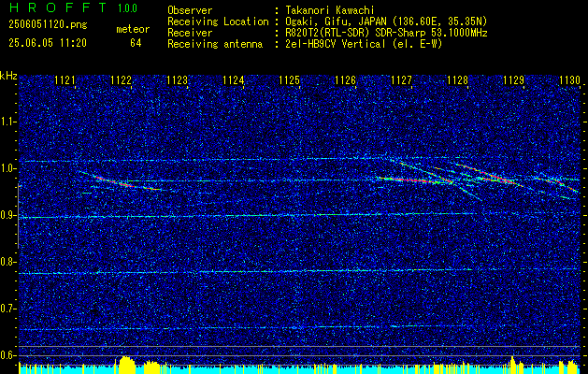Click observer name Takanori Kawachi
588x374 pixels.
point(330,10)
